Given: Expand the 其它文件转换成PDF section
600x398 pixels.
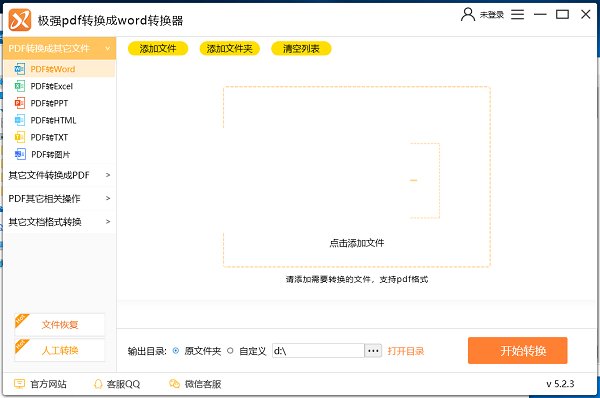Looking at the screenshot, I should (59, 175).
